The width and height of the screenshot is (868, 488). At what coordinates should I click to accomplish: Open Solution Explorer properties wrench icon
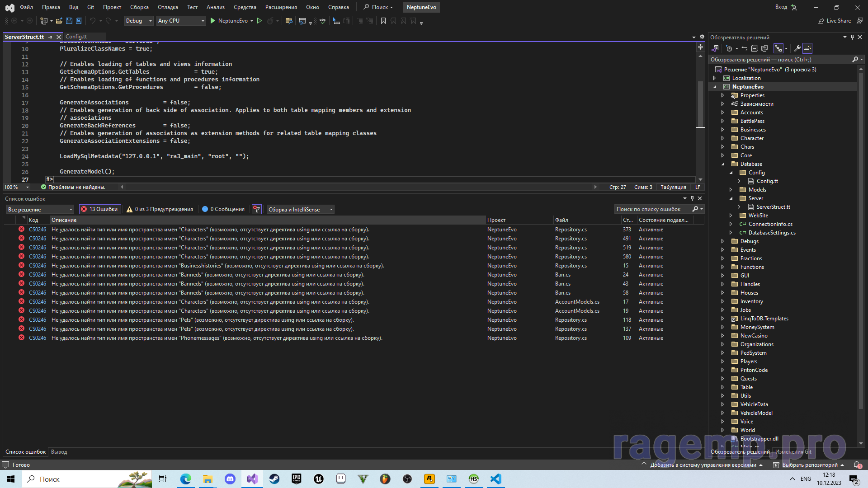[797, 48]
